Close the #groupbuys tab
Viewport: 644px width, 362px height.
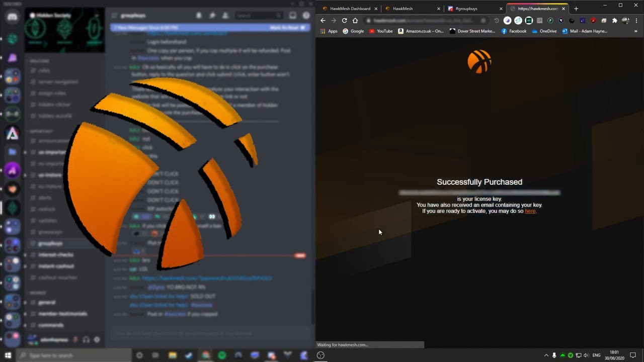click(501, 9)
